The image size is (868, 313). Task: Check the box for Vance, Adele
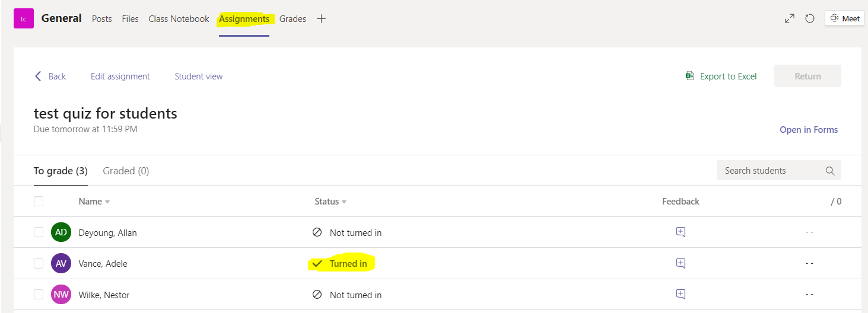click(x=39, y=263)
